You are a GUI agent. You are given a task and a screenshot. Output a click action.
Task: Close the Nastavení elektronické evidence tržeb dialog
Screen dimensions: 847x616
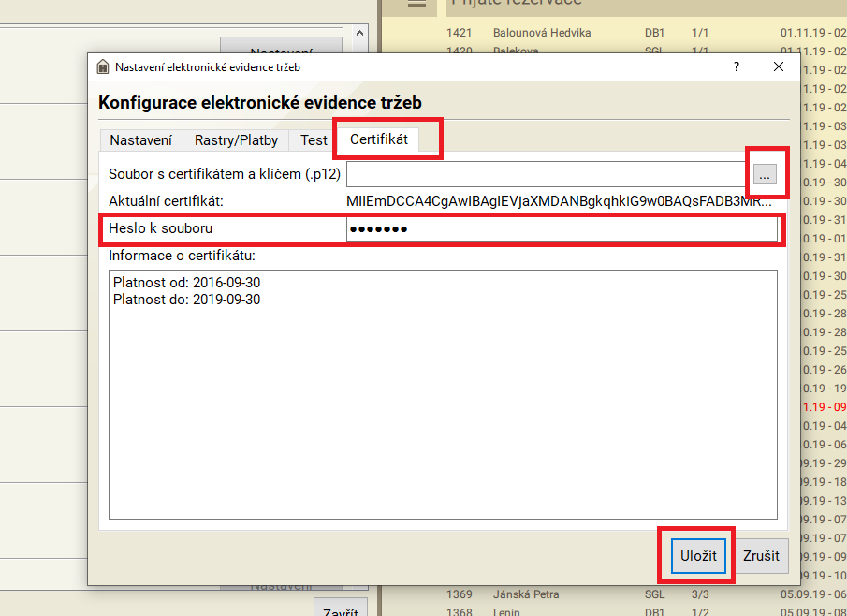click(x=779, y=67)
